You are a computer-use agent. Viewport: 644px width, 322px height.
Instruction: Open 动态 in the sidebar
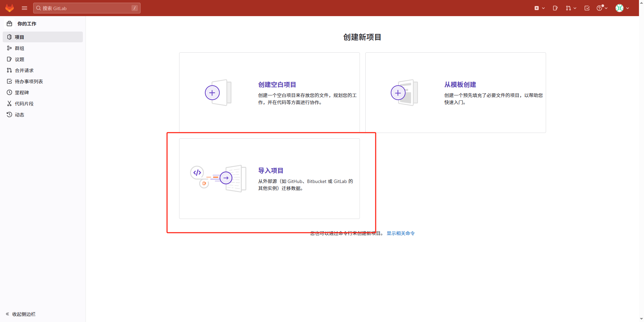(43, 114)
